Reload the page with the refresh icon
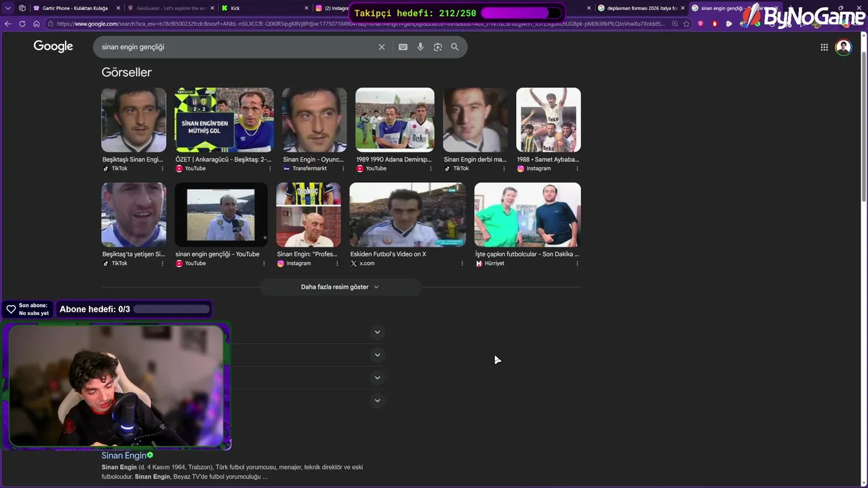The height and width of the screenshot is (488, 868). (22, 24)
